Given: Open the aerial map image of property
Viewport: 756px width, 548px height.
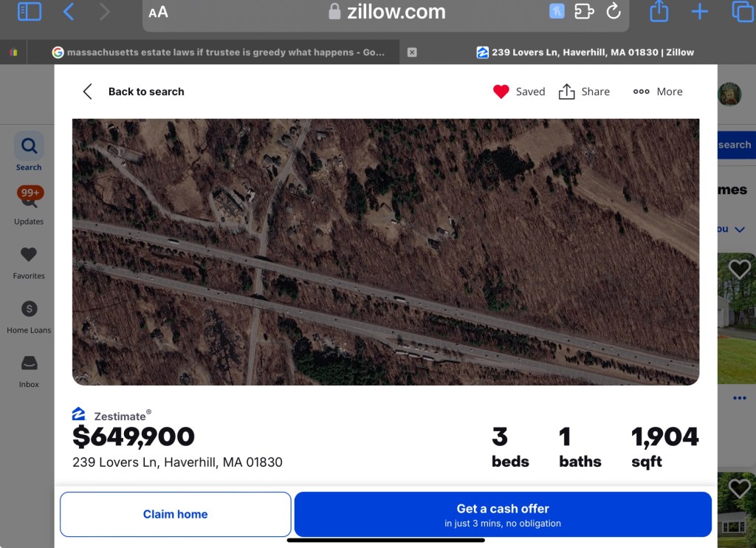Looking at the screenshot, I should pyautogui.click(x=385, y=252).
